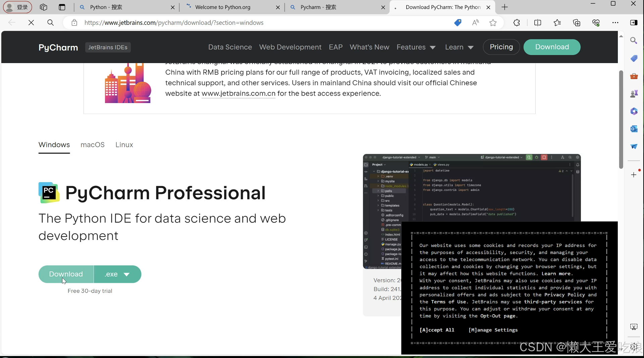Click the sidebar screenshot icon

[x=634, y=327]
